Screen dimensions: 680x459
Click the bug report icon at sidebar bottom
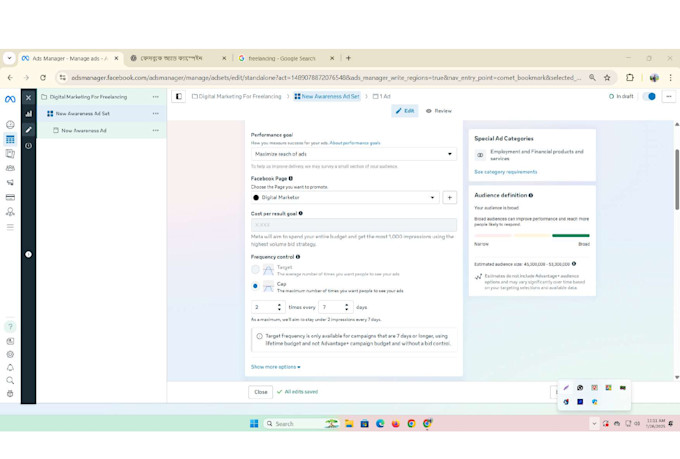point(10,393)
